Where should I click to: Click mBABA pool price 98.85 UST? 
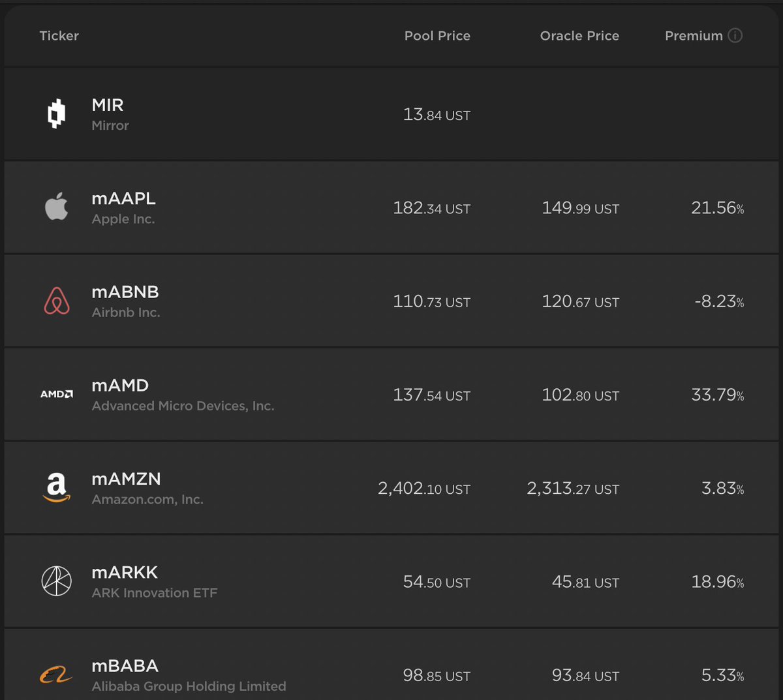click(437, 675)
